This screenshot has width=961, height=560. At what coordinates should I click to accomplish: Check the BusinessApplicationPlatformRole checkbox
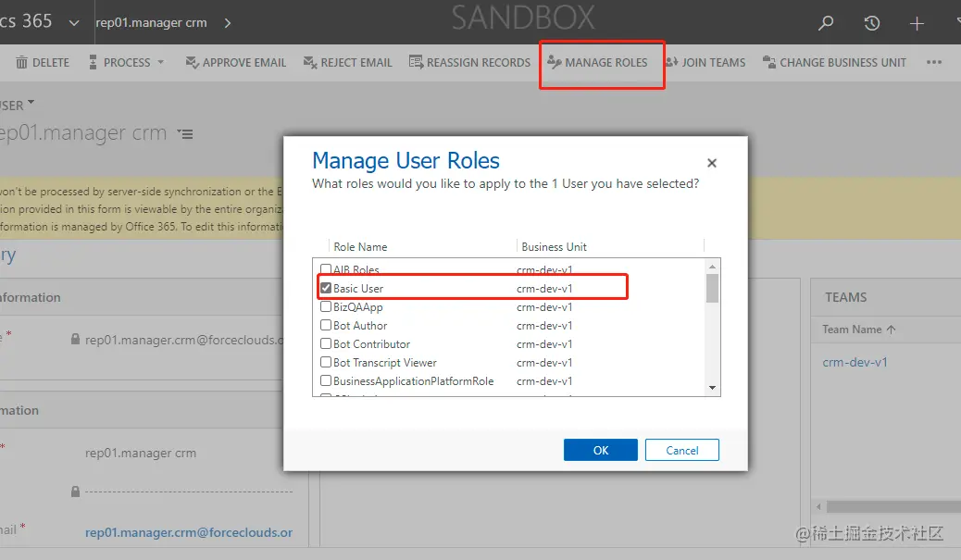pyautogui.click(x=326, y=380)
